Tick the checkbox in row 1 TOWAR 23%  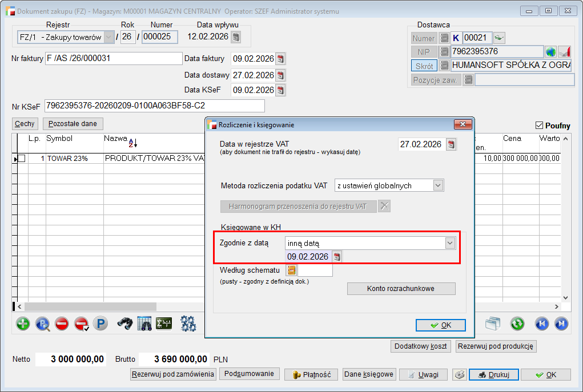coord(22,158)
